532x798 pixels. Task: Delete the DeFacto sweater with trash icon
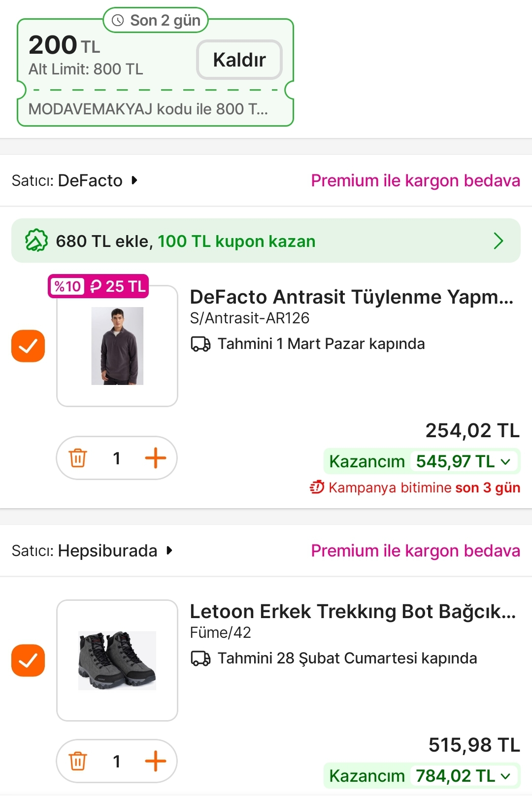tap(78, 458)
